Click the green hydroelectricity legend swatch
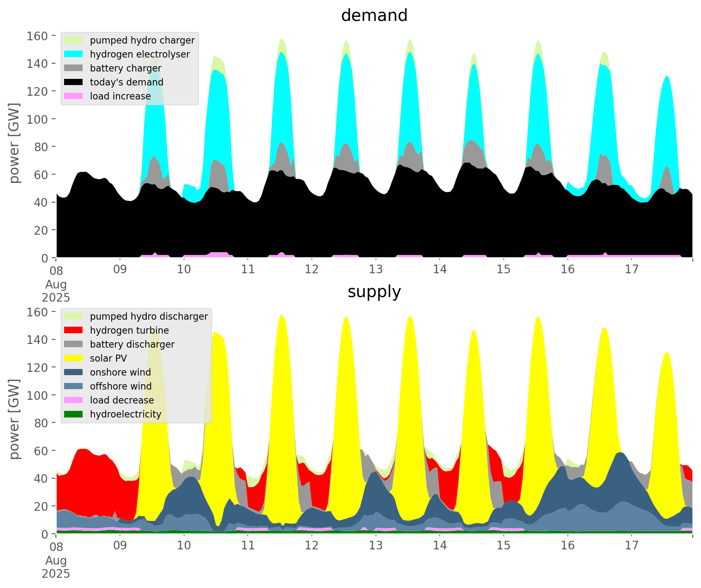This screenshot has width=701, height=588. 74,414
